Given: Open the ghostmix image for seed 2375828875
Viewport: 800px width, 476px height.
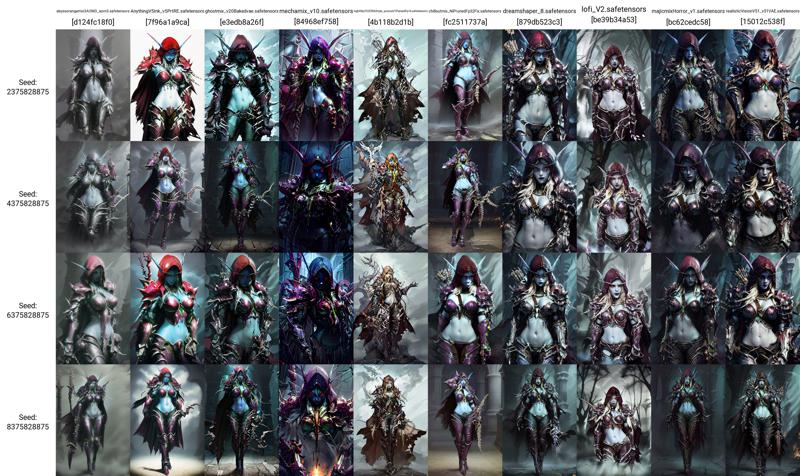Looking at the screenshot, I should tap(242, 85).
